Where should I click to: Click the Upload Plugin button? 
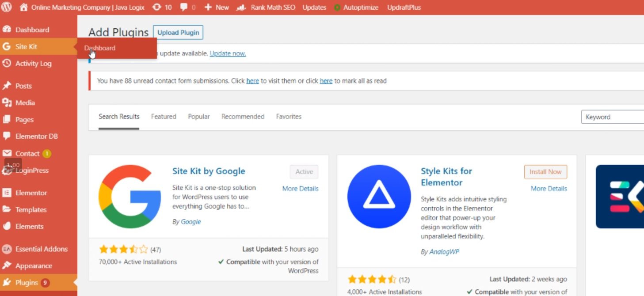tap(178, 32)
